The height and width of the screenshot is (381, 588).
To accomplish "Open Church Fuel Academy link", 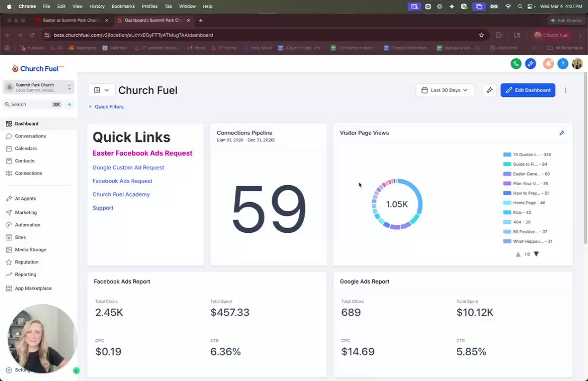I will pyautogui.click(x=121, y=194).
